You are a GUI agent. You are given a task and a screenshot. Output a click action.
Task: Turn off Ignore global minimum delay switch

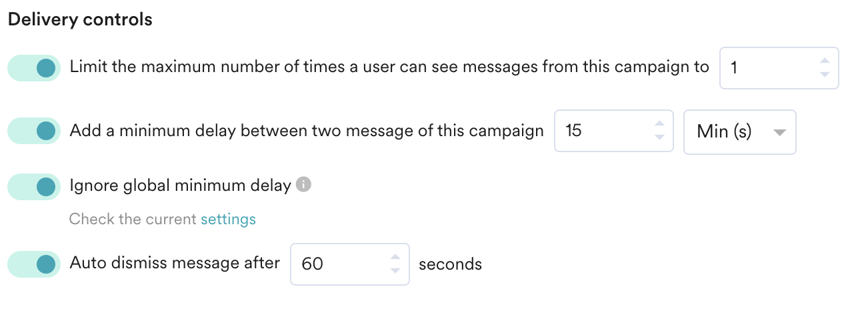point(34,186)
